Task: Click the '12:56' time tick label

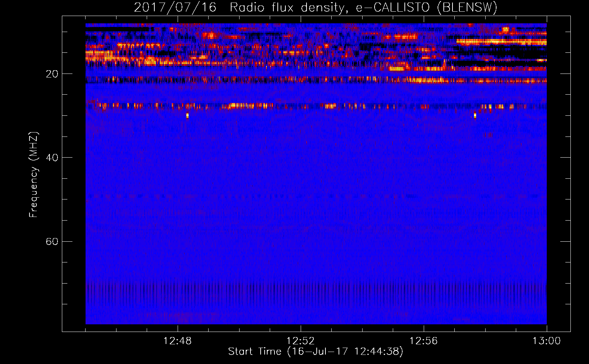Action: pyautogui.click(x=424, y=341)
